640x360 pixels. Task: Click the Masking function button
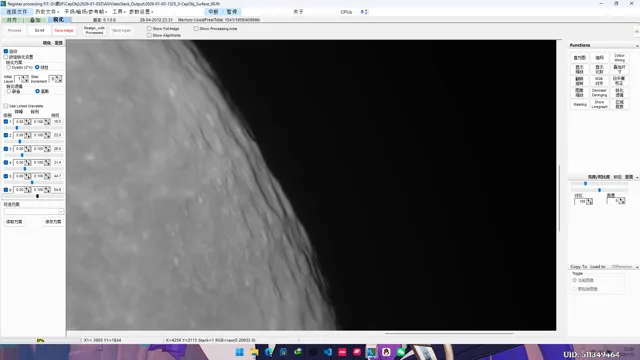point(579,104)
